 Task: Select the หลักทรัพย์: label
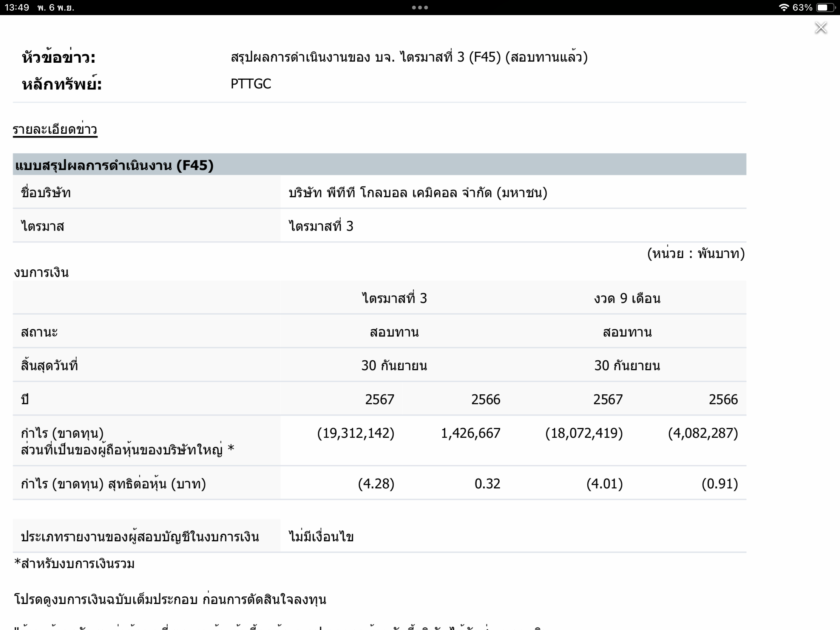62,84
